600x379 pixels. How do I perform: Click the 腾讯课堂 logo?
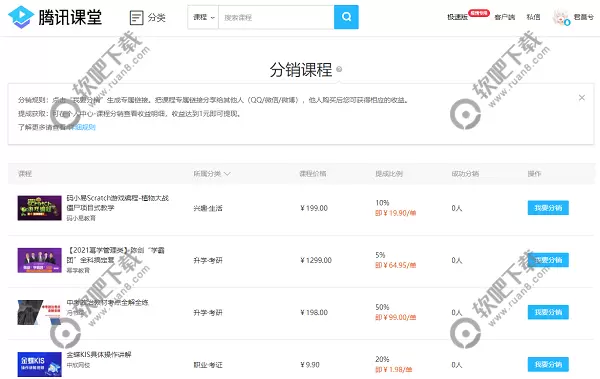[55, 17]
